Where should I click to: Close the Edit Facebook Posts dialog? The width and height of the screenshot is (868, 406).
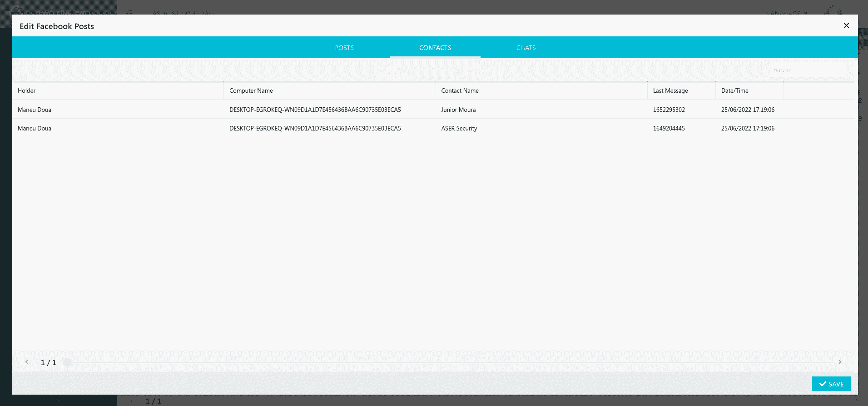click(846, 25)
